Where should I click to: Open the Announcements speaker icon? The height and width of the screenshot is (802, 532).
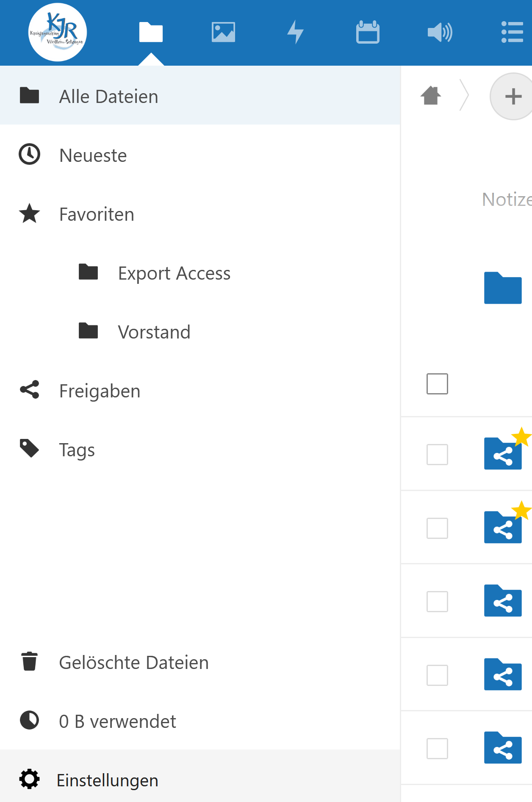[x=440, y=32]
